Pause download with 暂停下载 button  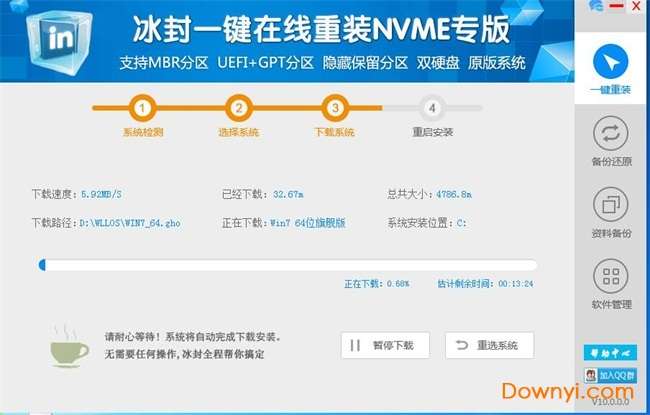pyautogui.click(x=385, y=345)
